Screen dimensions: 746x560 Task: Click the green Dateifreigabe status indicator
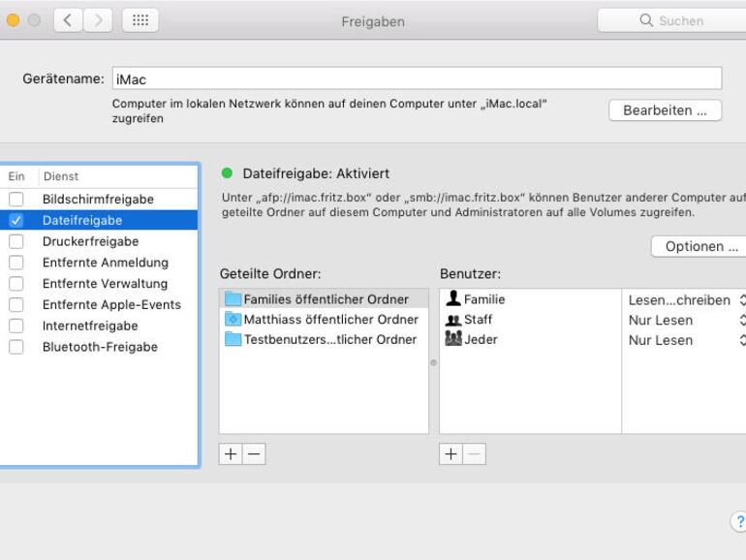(x=227, y=173)
